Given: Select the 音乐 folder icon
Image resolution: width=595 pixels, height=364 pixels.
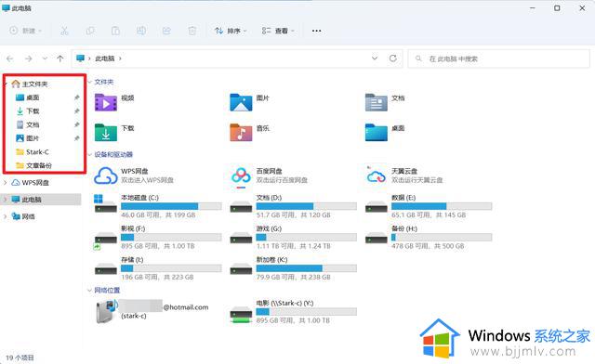Looking at the screenshot, I should click(241, 133).
